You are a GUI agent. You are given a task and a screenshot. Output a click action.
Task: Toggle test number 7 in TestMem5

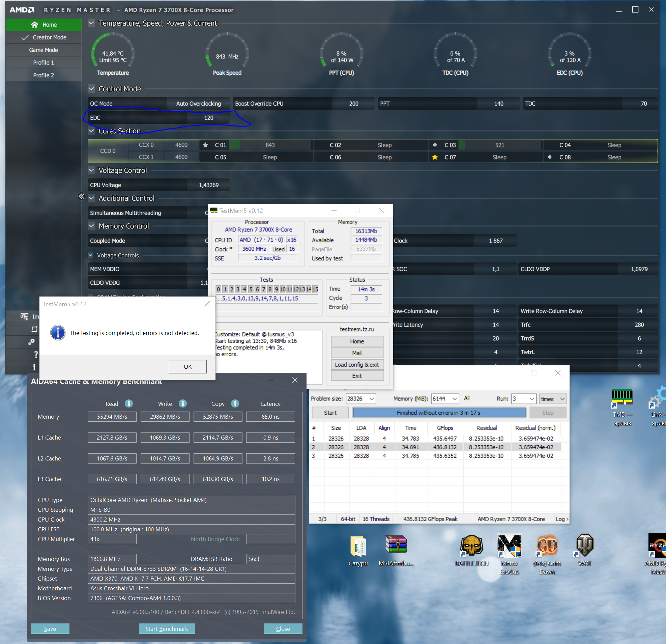point(263,289)
